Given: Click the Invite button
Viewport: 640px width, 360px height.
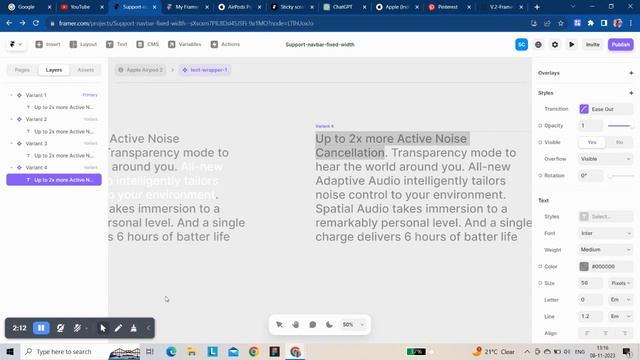Looking at the screenshot, I should point(593,44).
